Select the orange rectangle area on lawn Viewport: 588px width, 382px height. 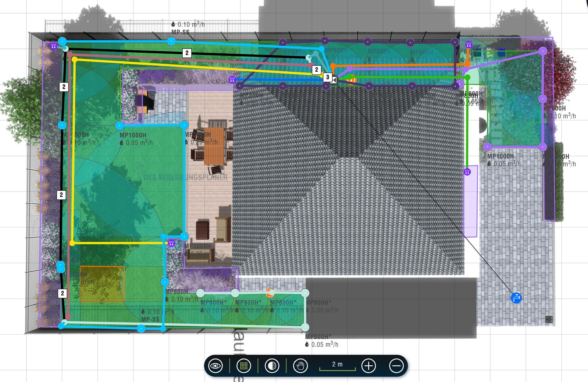coord(102,284)
